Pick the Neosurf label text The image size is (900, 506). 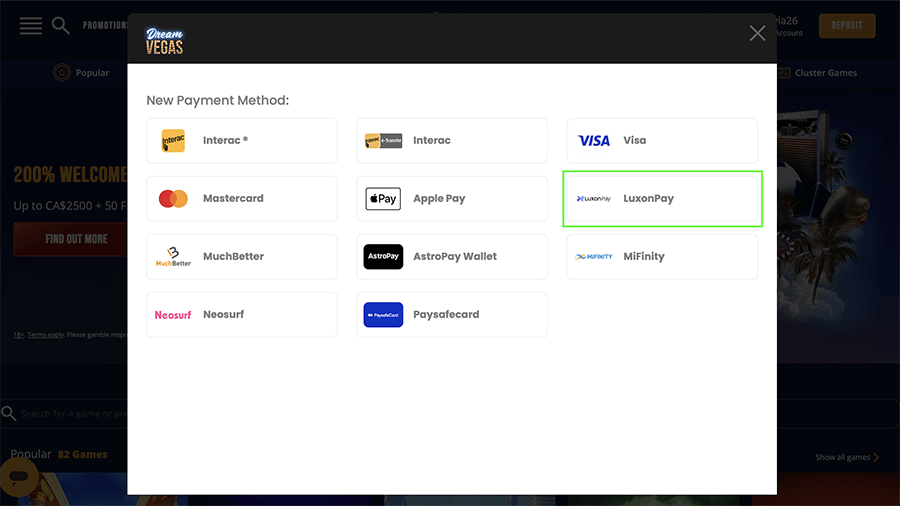(223, 314)
